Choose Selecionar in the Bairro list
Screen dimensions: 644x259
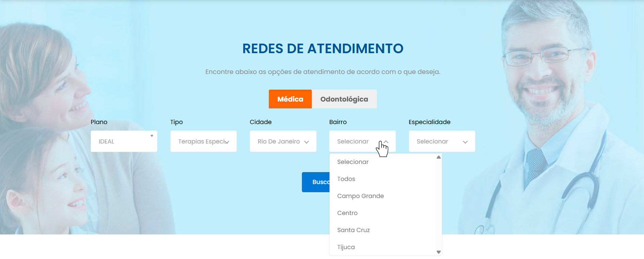pyautogui.click(x=383, y=162)
